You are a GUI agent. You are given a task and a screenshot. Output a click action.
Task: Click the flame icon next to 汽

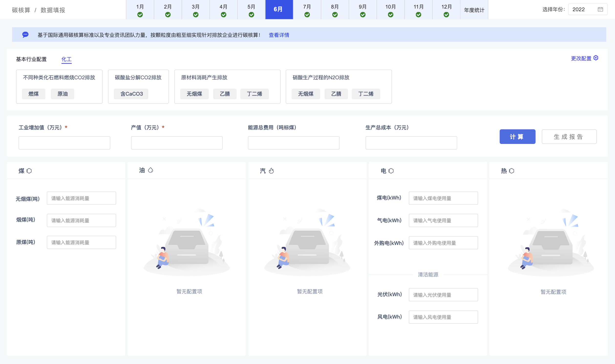coord(271,171)
